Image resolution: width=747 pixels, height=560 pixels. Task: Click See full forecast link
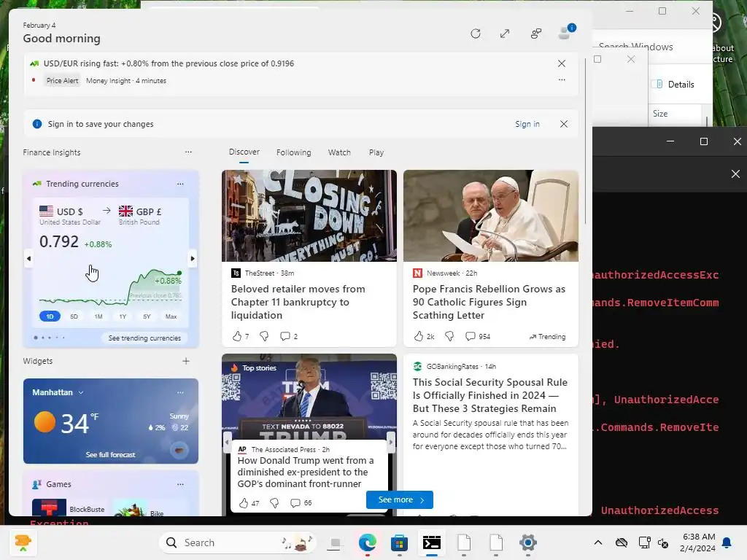point(111,455)
